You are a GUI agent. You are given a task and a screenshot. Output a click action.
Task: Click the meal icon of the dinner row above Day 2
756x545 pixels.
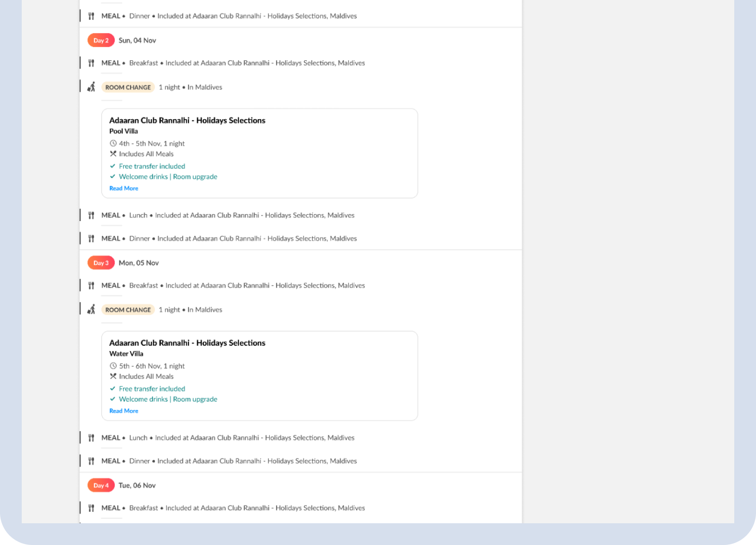[91, 16]
